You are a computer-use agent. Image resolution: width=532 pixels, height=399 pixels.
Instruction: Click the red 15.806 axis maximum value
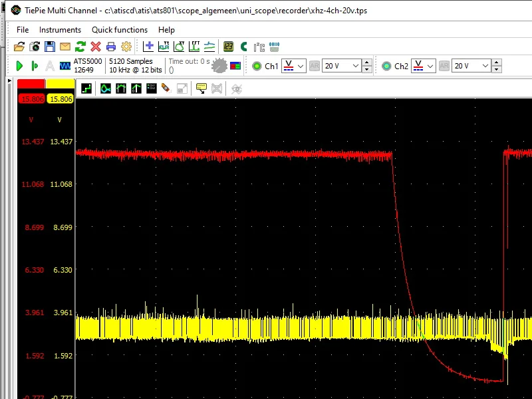(x=32, y=99)
